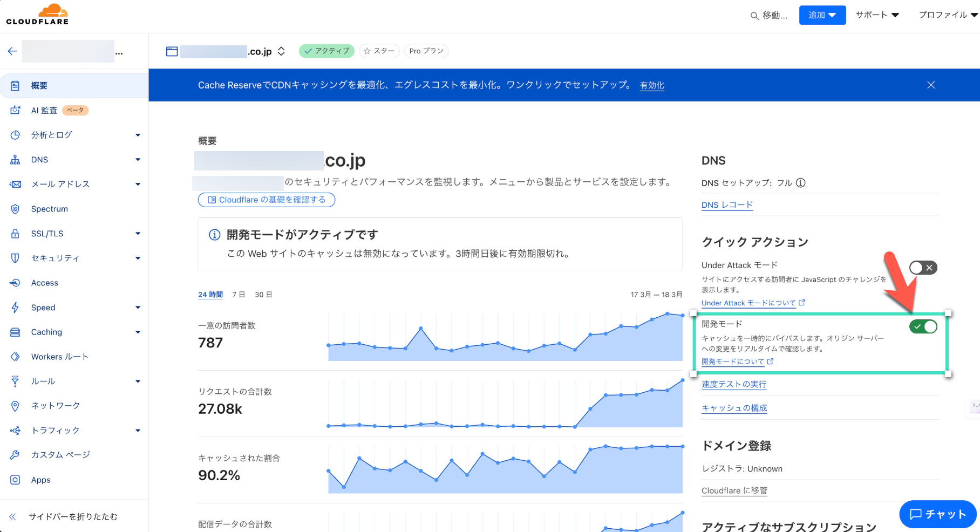980x532 pixels.
Task: Click the Speed lightning bolt icon
Action: point(15,308)
